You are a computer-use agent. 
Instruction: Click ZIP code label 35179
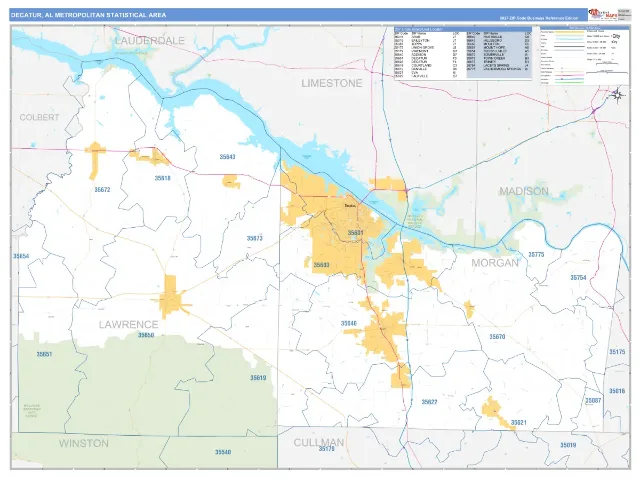point(327,449)
